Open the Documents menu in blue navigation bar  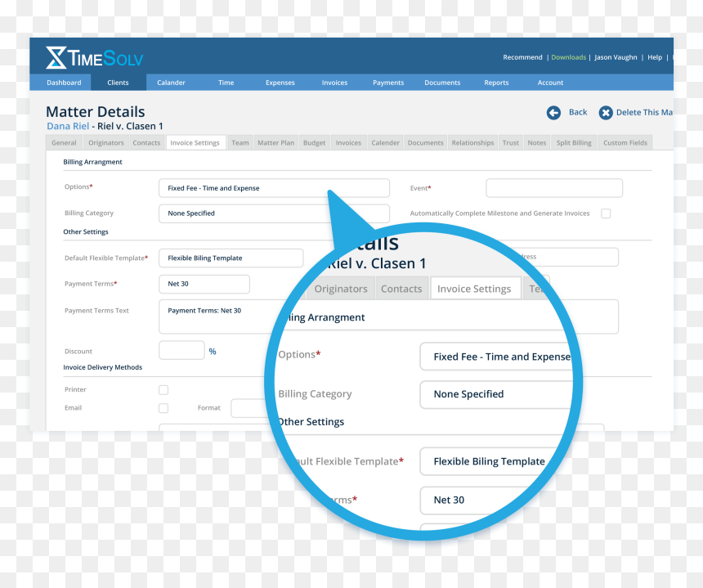point(442,83)
